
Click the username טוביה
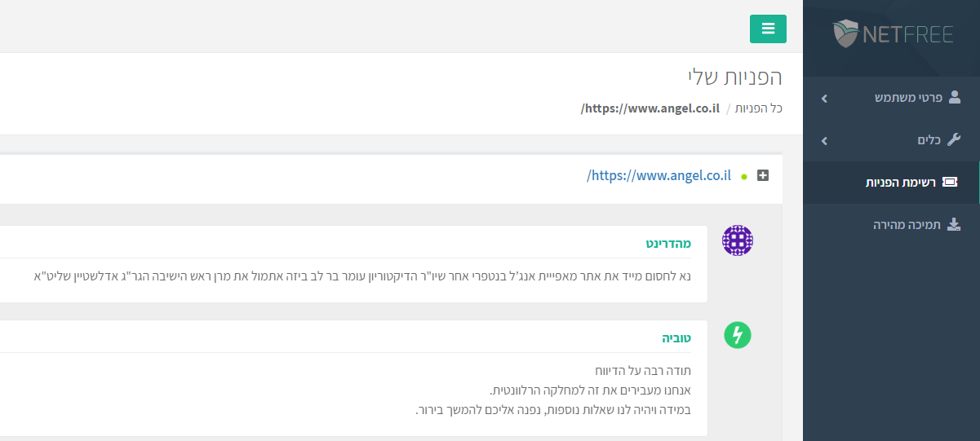(x=676, y=337)
